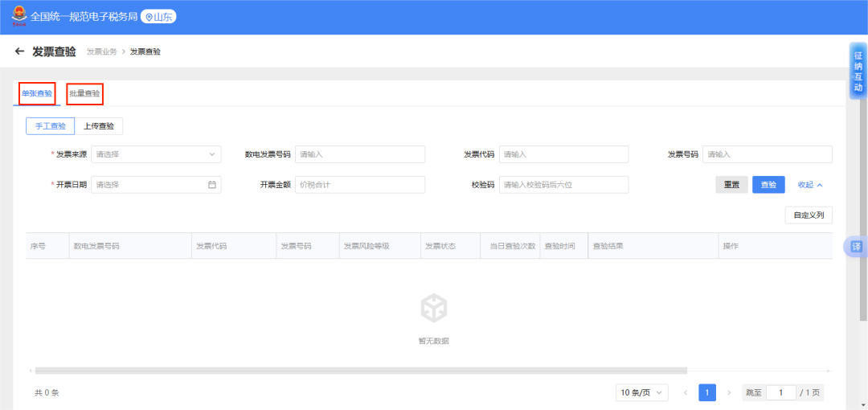Select the 手工查验 mode toggle
This screenshot has width=868, height=410.
click(x=50, y=126)
